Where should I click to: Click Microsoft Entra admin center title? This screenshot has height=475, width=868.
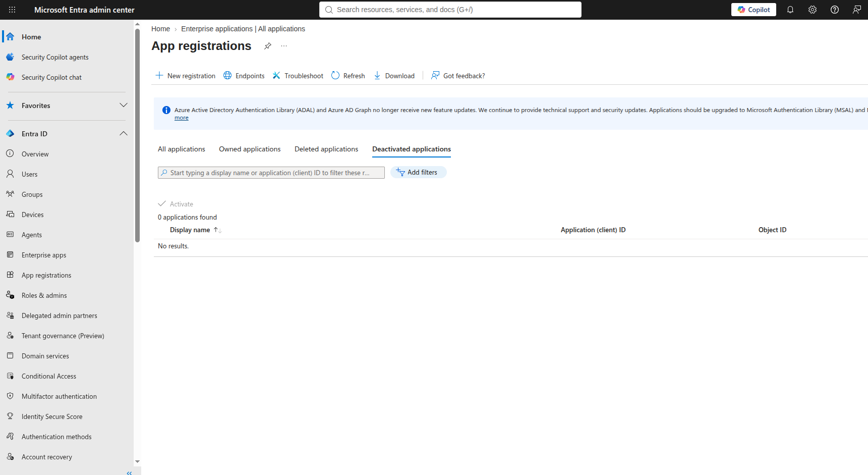pyautogui.click(x=84, y=10)
